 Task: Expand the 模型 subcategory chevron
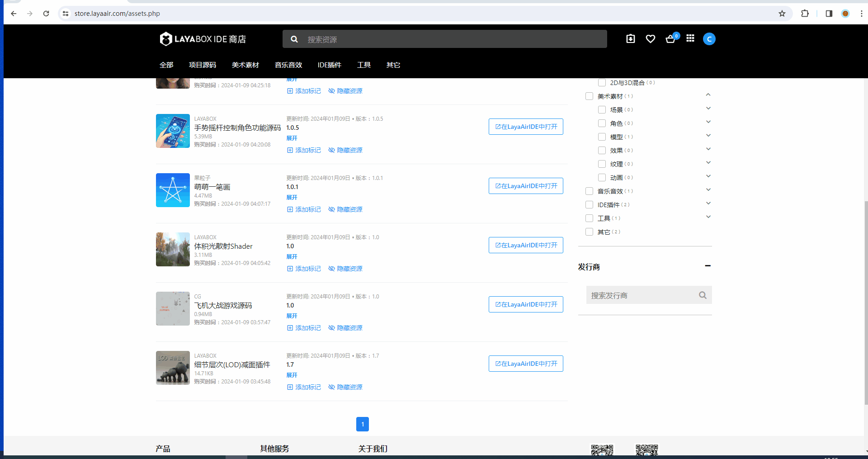(x=708, y=136)
